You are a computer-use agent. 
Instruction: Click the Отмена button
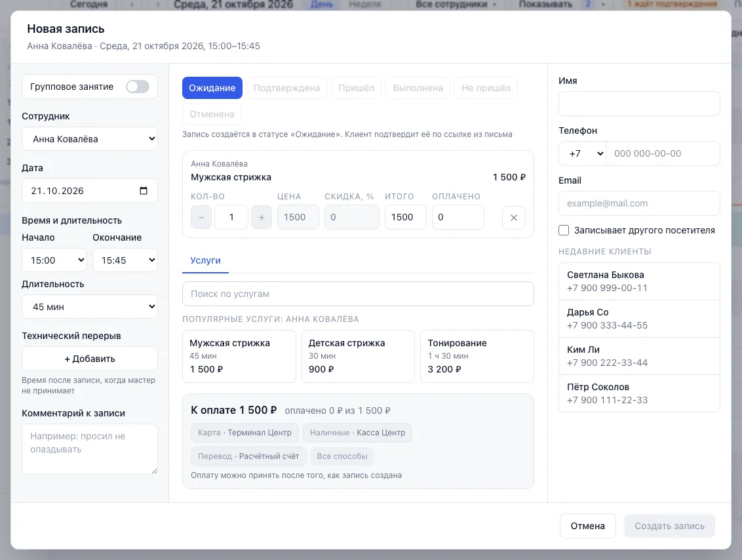[588, 526]
